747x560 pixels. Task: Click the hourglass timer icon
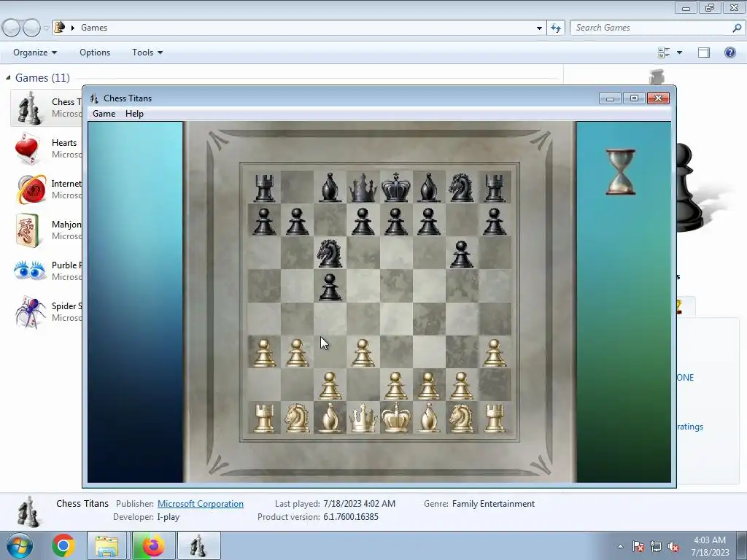pyautogui.click(x=620, y=172)
